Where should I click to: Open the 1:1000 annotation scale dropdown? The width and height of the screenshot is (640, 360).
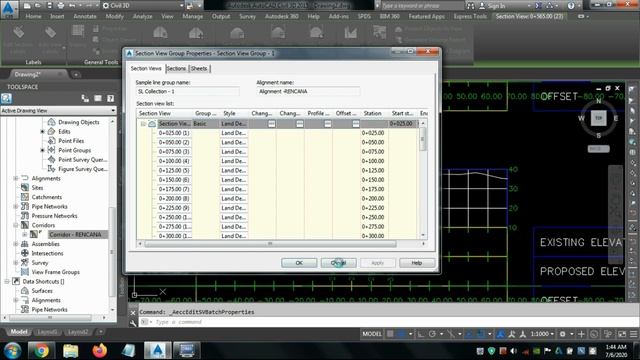[x=543, y=334]
